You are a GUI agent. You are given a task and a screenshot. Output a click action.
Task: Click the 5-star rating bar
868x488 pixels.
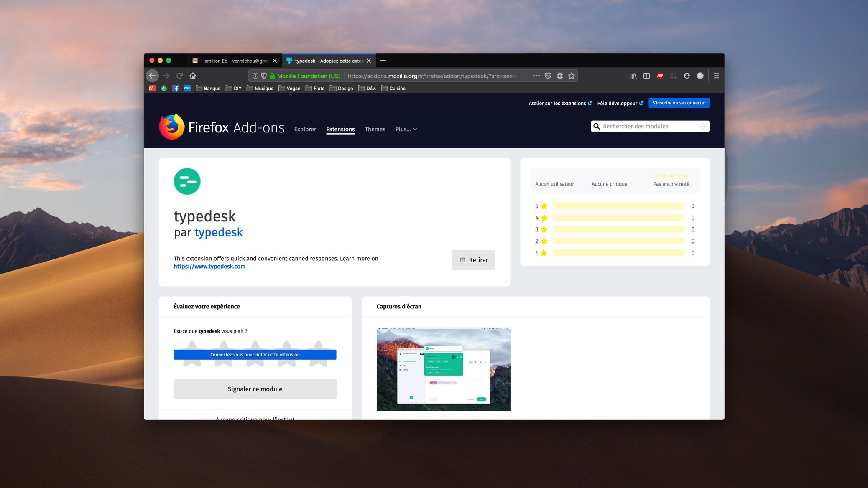[x=618, y=206]
